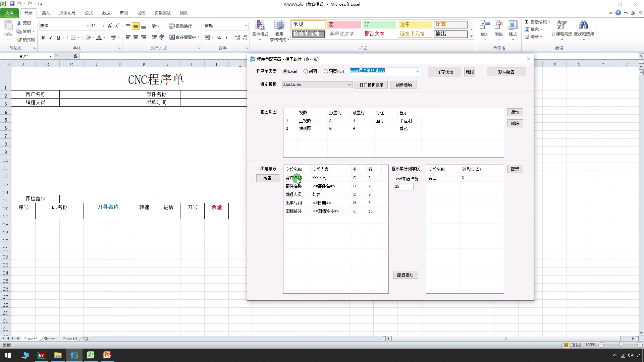
Task: Click the Excel开始行数 input field
Action: pos(404,186)
